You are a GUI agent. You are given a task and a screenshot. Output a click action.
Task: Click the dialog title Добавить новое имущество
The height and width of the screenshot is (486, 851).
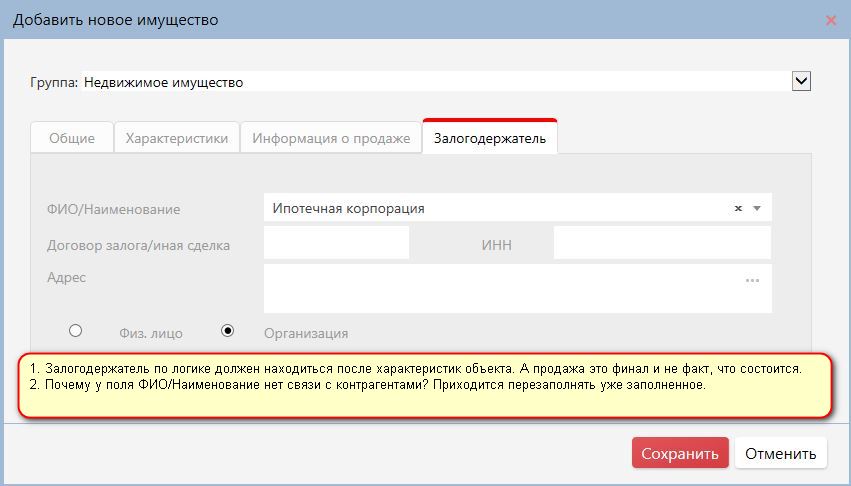[x=115, y=20]
